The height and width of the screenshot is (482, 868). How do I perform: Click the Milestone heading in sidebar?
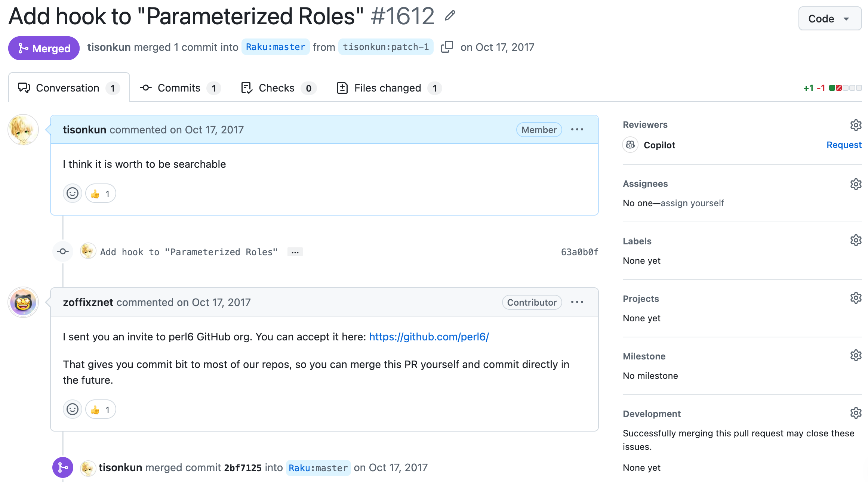pyautogui.click(x=644, y=356)
